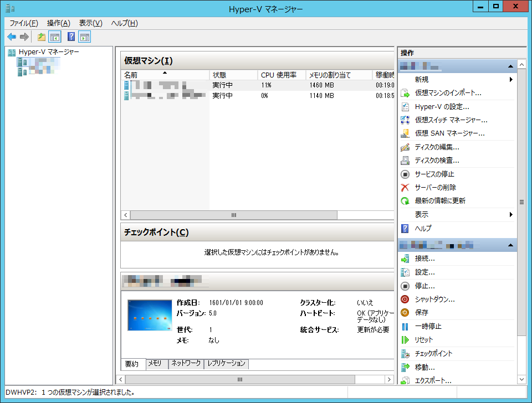Screen dimensions: 532x403
Task: Click the 停止 turn off icon
Action: click(405, 286)
